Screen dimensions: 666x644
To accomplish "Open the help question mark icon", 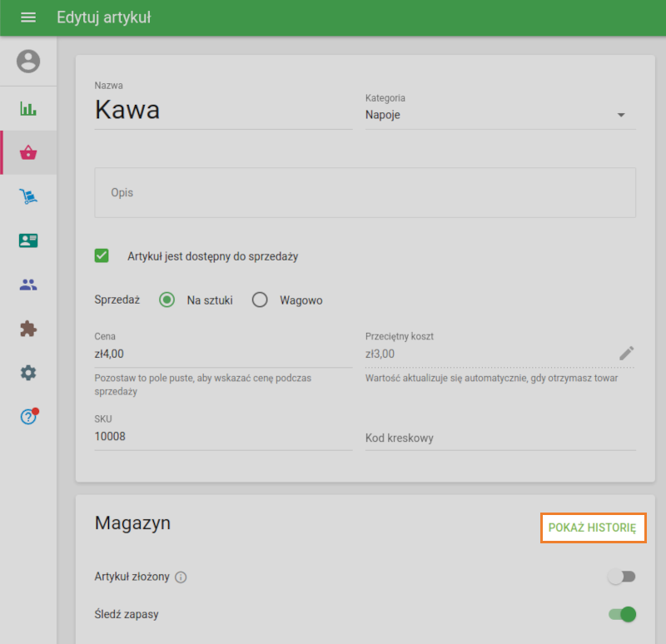I will (x=28, y=417).
